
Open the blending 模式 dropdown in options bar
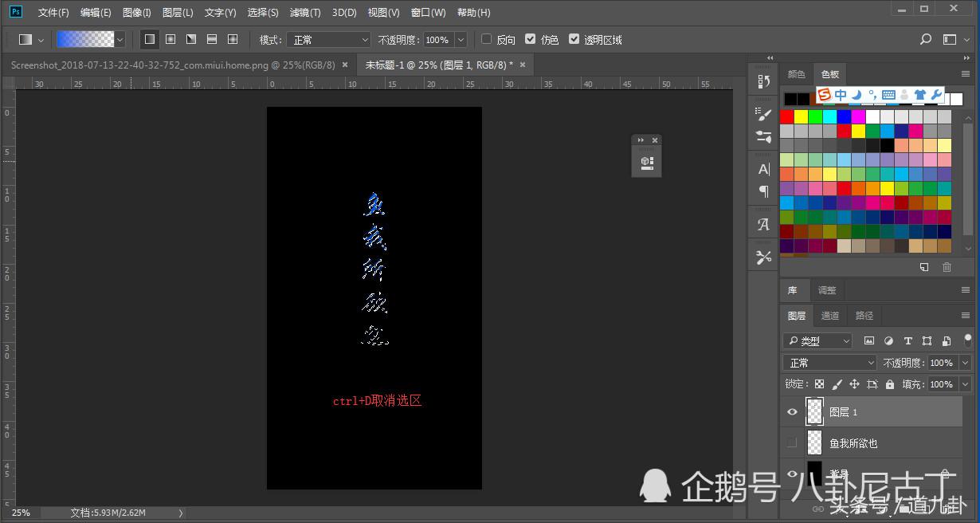[x=328, y=39]
